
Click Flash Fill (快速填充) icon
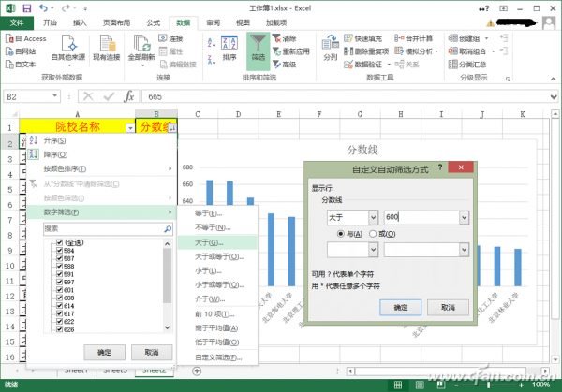tap(348, 38)
